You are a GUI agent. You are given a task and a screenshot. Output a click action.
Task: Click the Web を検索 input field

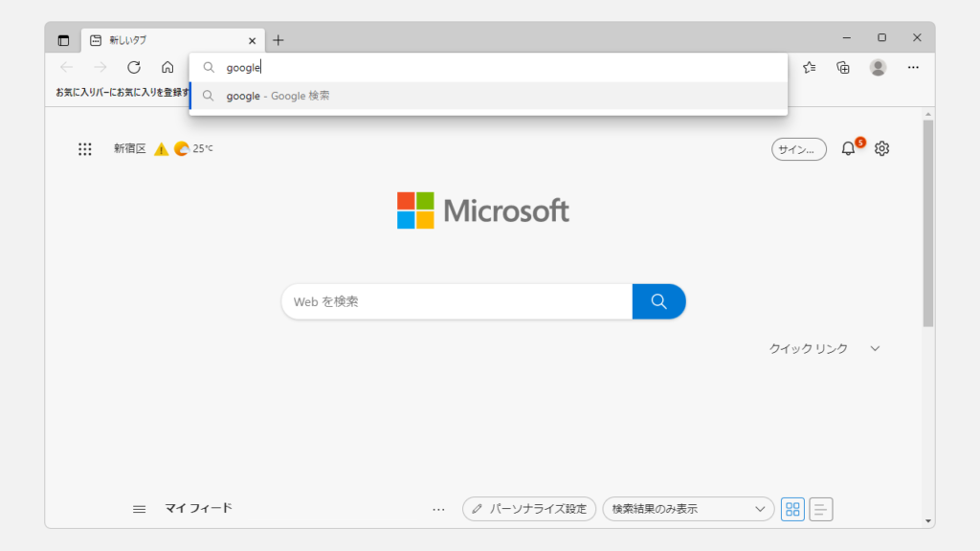point(457,301)
